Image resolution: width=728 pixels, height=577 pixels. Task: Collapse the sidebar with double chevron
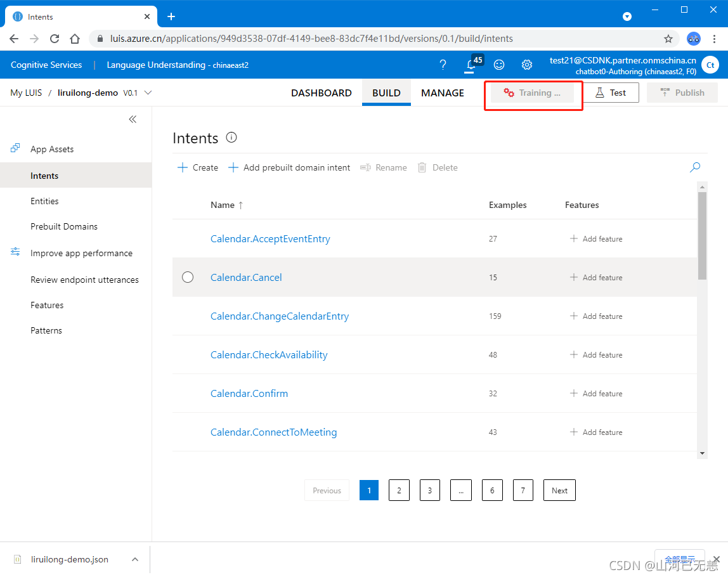pos(133,119)
